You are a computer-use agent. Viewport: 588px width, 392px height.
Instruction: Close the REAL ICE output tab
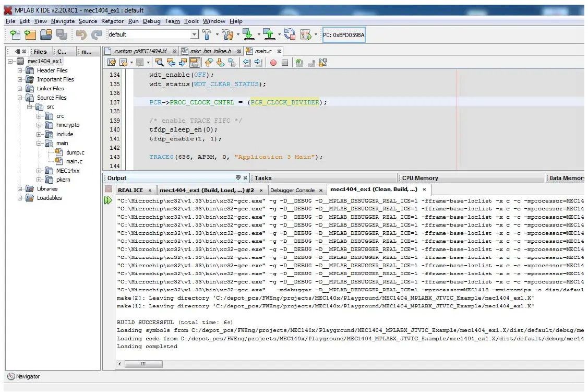[150, 190]
